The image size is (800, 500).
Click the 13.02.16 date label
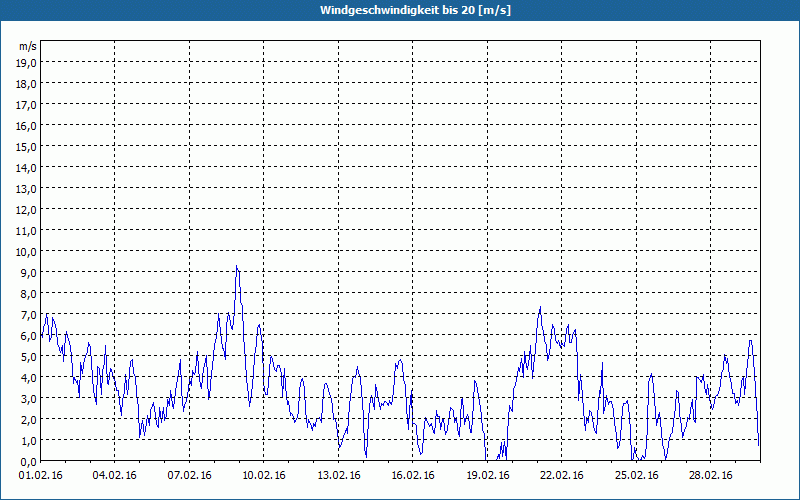(x=339, y=476)
